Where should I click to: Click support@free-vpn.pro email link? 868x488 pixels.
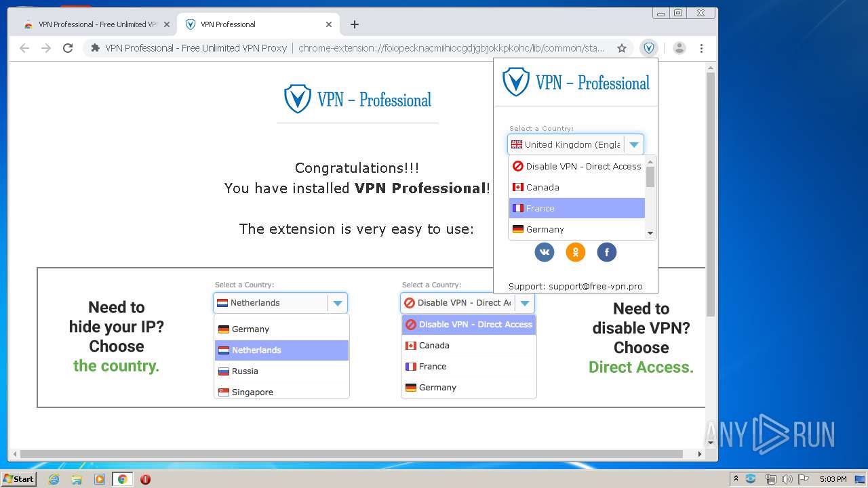[595, 286]
